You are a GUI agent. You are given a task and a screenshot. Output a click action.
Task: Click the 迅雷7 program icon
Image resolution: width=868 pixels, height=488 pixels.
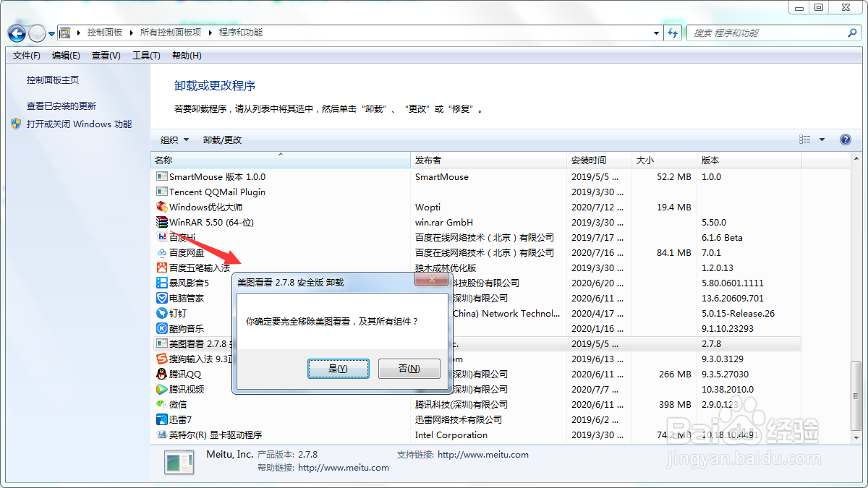(x=162, y=419)
